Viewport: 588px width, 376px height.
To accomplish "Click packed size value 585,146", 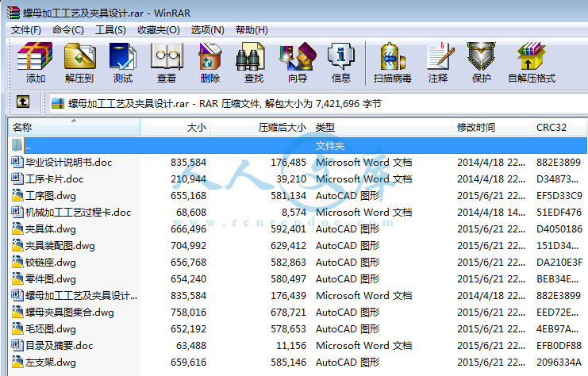I will pyautogui.click(x=288, y=363).
